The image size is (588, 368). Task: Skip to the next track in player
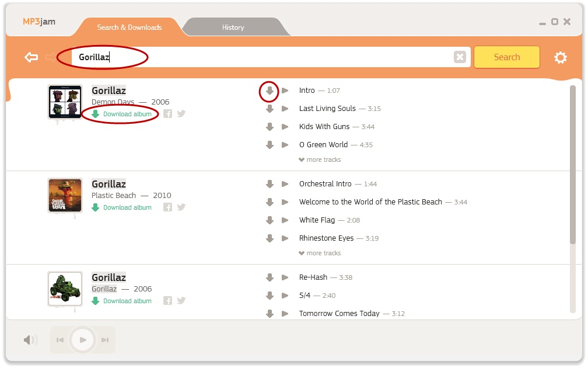coord(105,340)
